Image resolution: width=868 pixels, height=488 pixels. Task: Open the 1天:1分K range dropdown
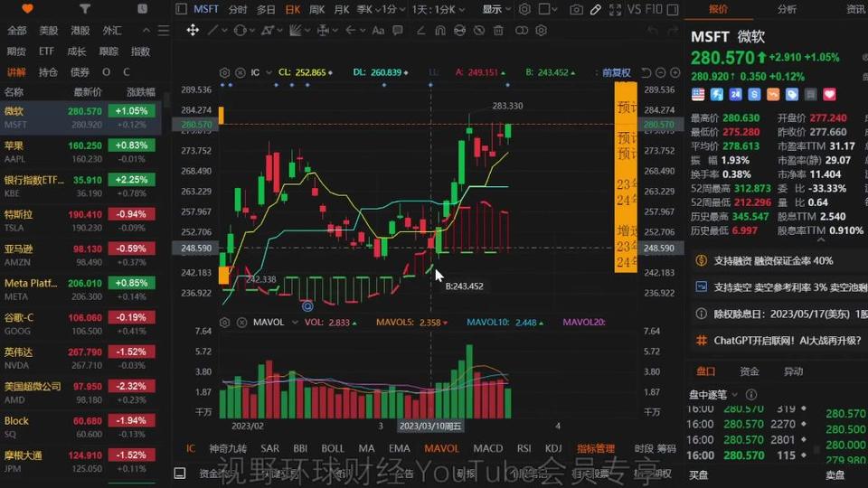[438, 9]
